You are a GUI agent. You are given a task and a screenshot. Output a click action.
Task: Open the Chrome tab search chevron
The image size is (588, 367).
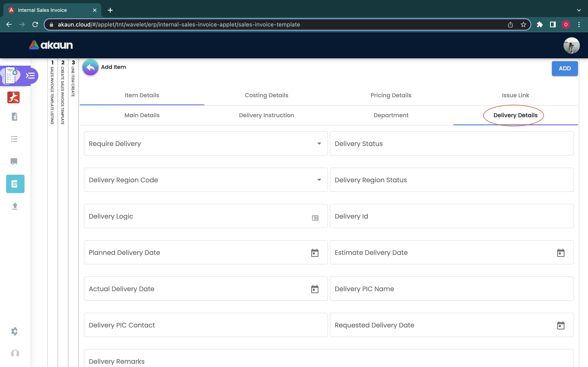[579, 10]
